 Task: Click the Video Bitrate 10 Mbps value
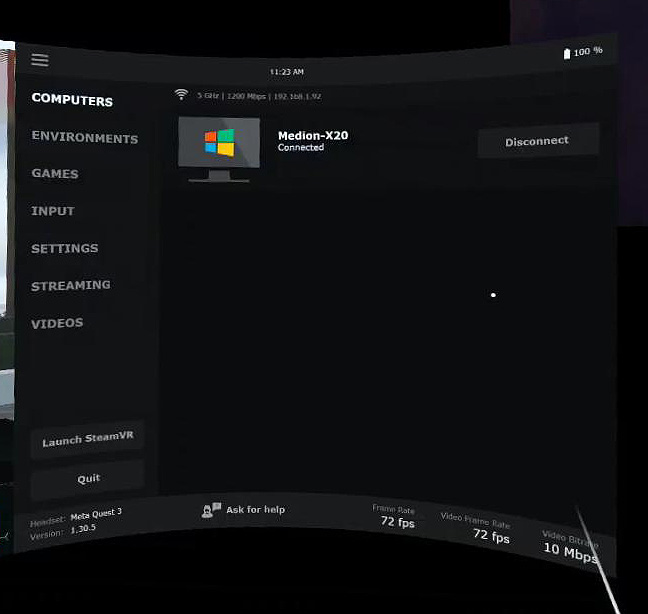pyautogui.click(x=570, y=552)
